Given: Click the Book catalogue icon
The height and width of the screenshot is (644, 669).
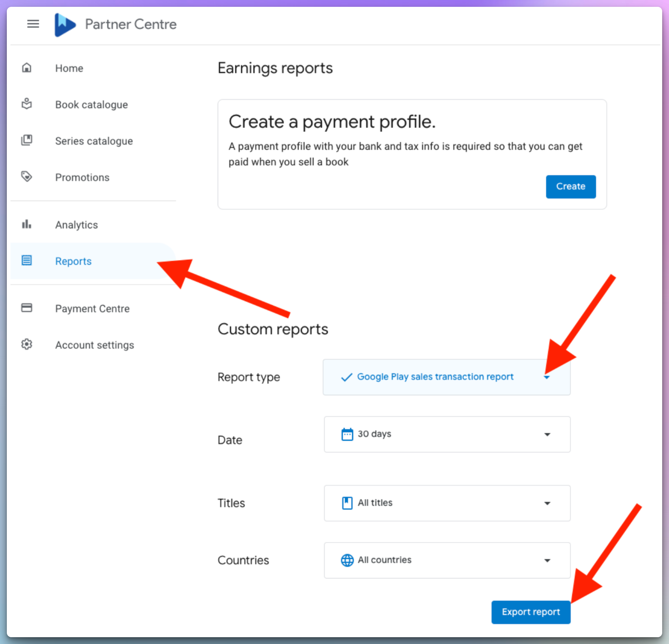Looking at the screenshot, I should (27, 104).
